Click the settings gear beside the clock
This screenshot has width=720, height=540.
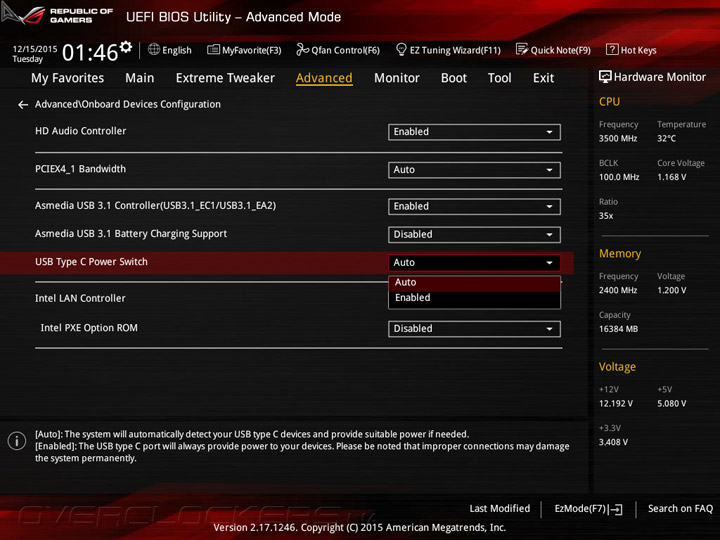pos(126,47)
